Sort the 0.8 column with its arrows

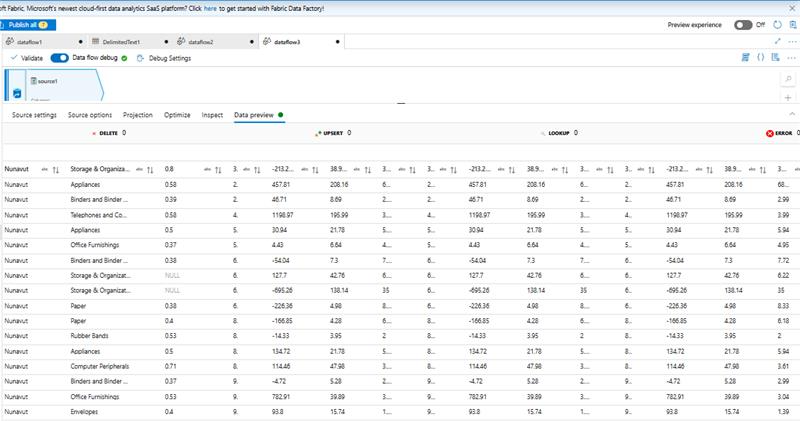(x=218, y=169)
